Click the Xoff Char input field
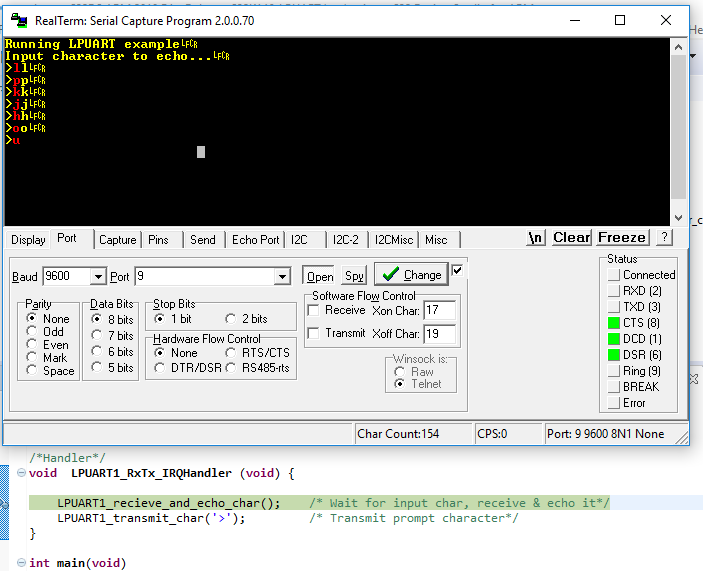 (439, 333)
